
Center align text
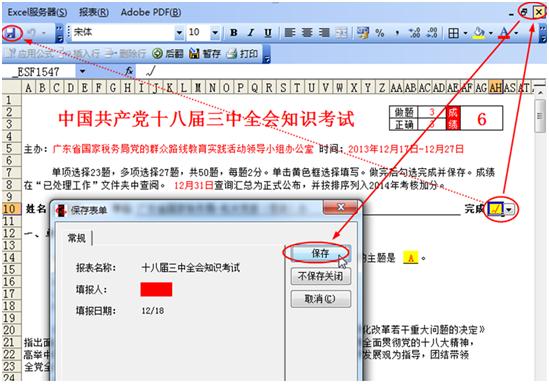pyautogui.click(x=307, y=33)
